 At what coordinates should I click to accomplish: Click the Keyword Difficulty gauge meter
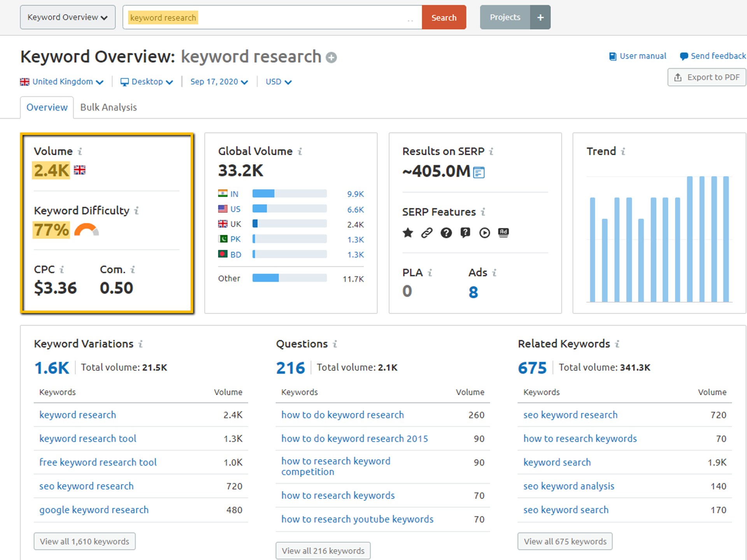click(x=87, y=230)
